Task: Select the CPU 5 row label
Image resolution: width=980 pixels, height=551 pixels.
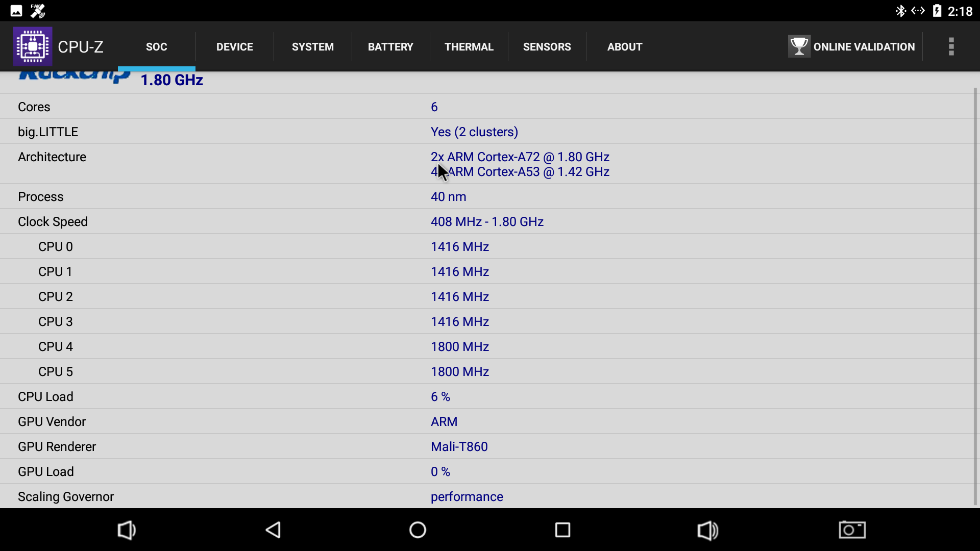Action: click(x=56, y=371)
